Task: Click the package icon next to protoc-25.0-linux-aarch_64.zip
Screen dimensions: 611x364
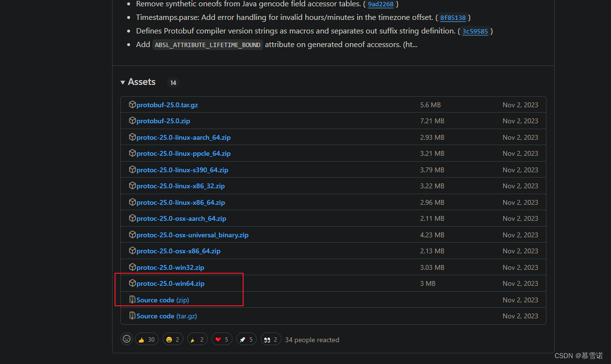Action: click(132, 137)
